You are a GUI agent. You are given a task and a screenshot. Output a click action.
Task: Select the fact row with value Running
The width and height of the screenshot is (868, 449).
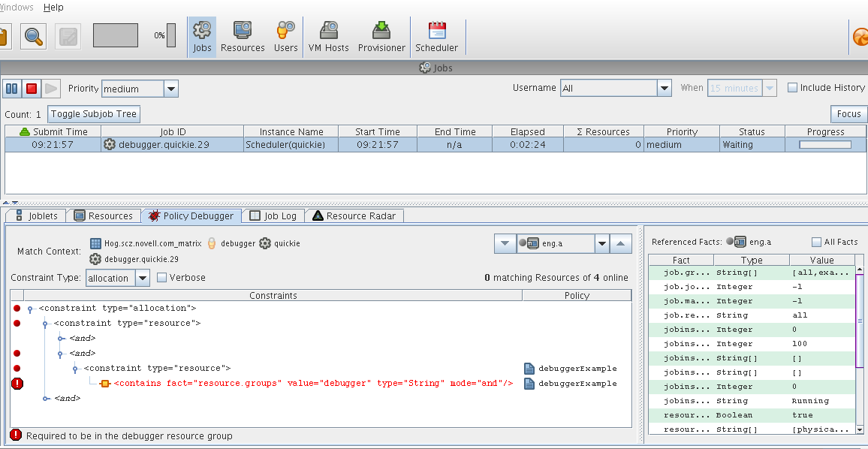pyautogui.click(x=752, y=401)
